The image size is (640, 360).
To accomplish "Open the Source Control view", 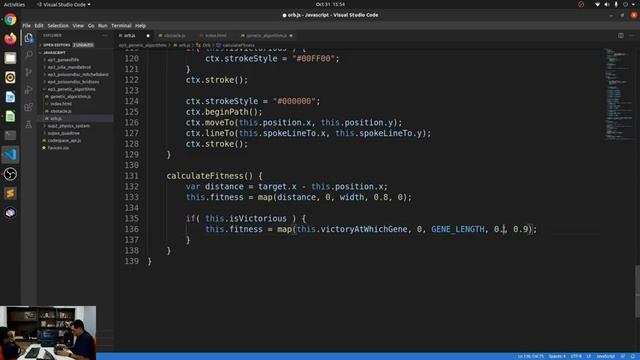I will 29,72.
